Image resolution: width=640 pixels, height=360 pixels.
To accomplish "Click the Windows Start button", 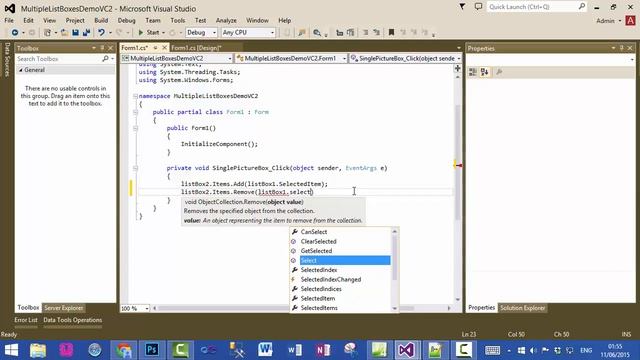I will click(11, 350).
